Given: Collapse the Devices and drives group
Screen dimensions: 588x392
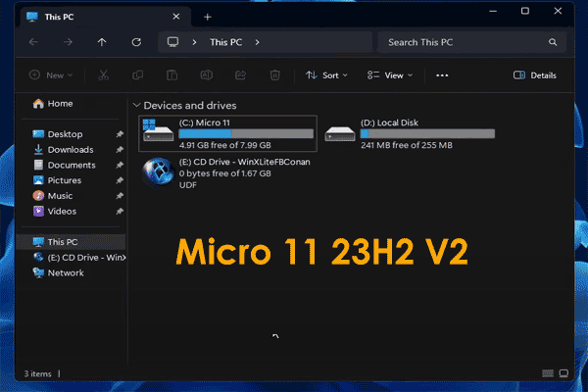Looking at the screenshot, I should click(136, 106).
